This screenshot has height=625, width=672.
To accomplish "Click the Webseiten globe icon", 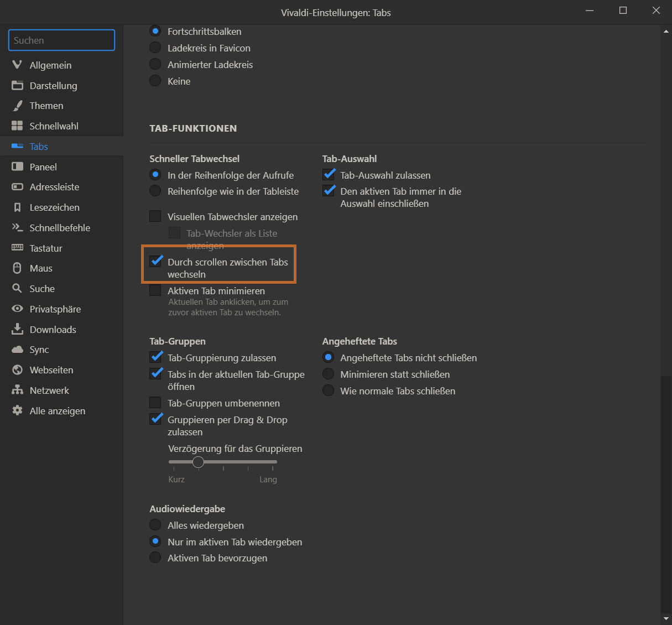I will click(x=17, y=369).
